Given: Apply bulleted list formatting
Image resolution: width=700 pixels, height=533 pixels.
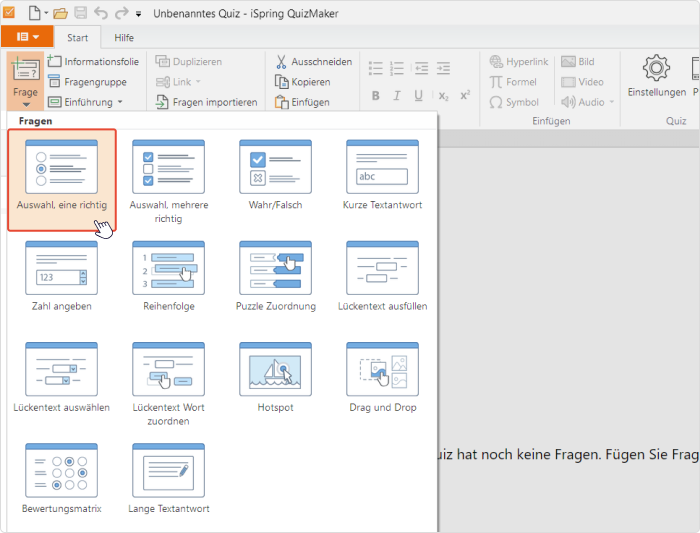Looking at the screenshot, I should [375, 68].
